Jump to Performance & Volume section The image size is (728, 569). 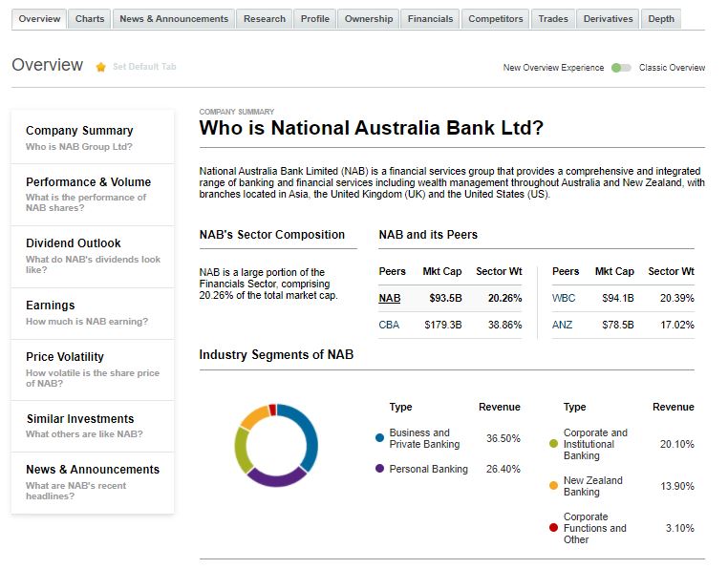pos(93,195)
